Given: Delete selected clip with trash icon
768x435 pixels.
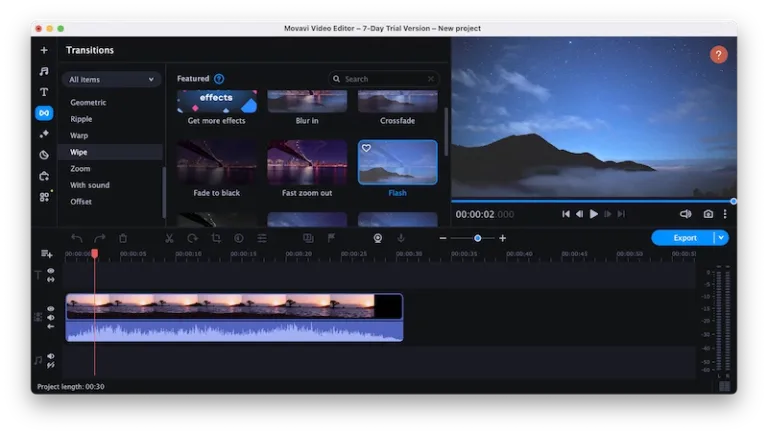Looking at the screenshot, I should tap(123, 238).
